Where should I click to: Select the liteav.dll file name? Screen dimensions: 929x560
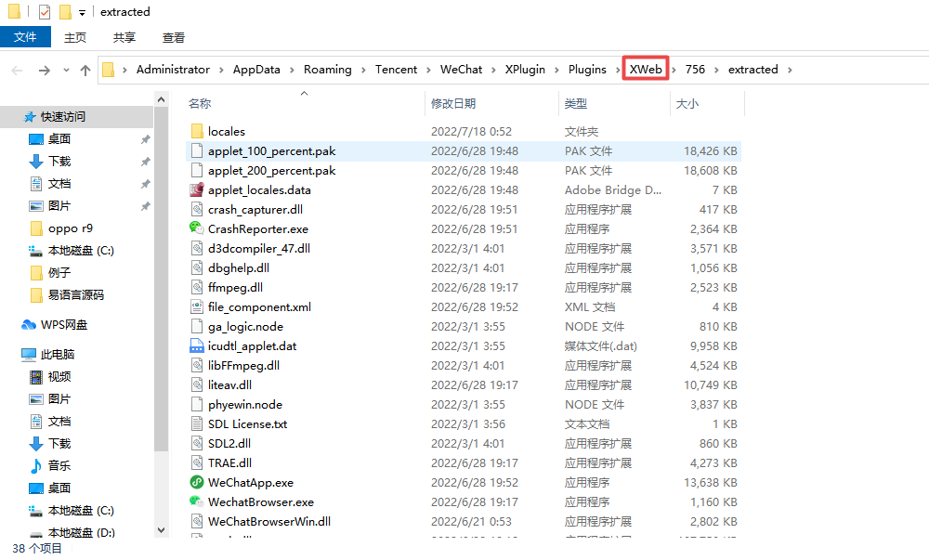[x=229, y=385]
